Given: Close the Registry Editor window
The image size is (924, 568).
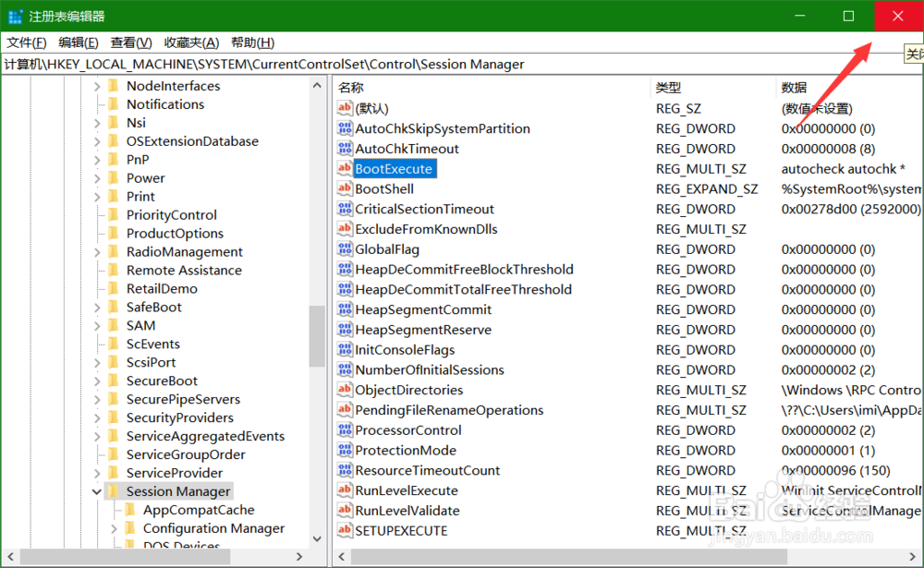Looking at the screenshot, I should (898, 16).
